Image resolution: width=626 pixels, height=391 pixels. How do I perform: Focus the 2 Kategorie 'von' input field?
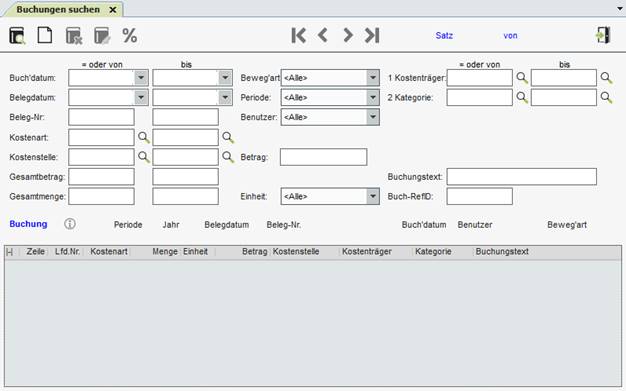(x=479, y=97)
